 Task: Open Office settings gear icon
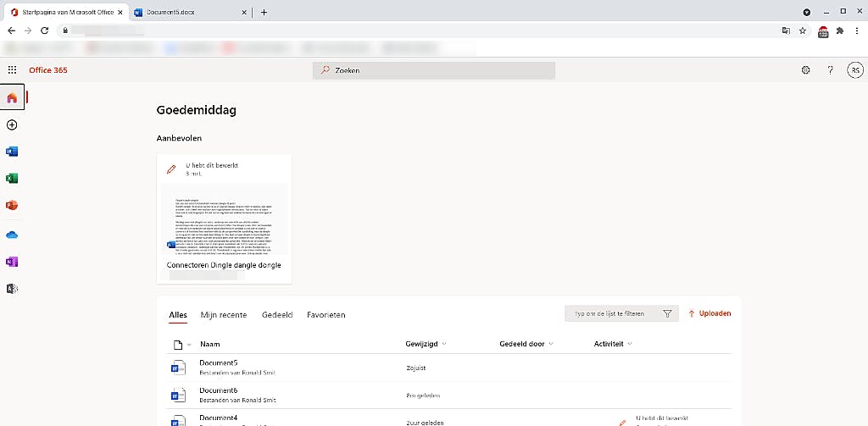coord(805,70)
